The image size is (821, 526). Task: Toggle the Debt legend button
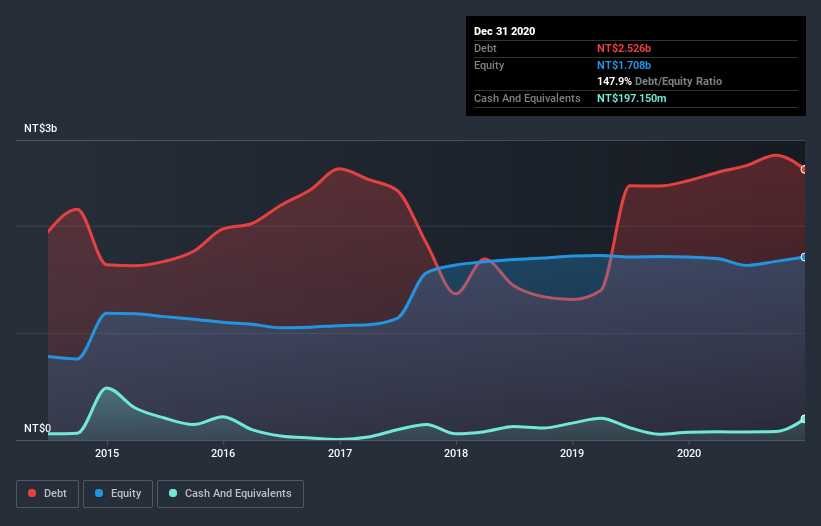tap(47, 494)
